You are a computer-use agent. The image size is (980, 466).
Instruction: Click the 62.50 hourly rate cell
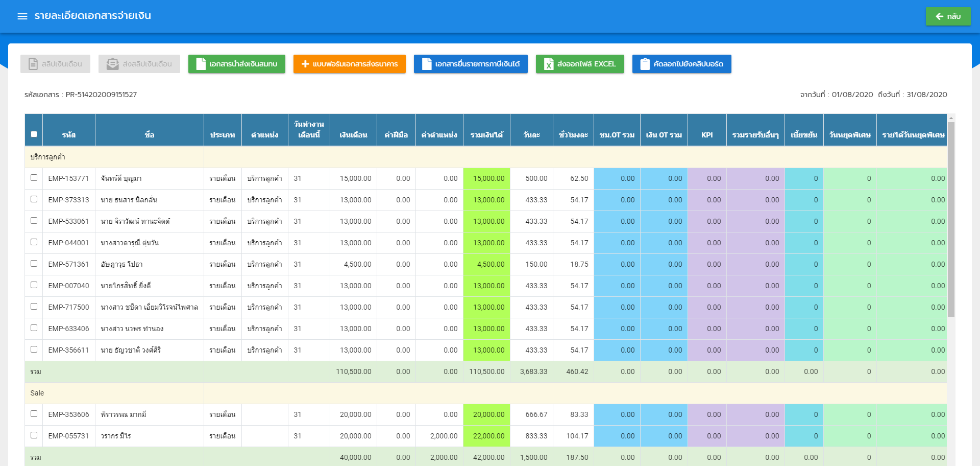[573, 178]
